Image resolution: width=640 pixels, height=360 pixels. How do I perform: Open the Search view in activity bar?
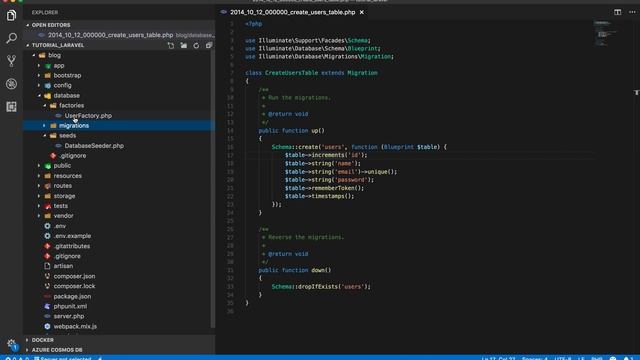coord(11,38)
